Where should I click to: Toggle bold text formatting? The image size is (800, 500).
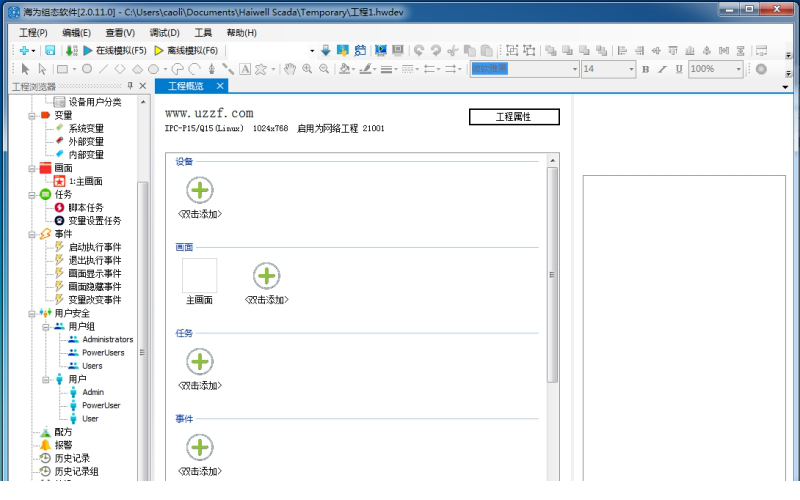pos(645,69)
